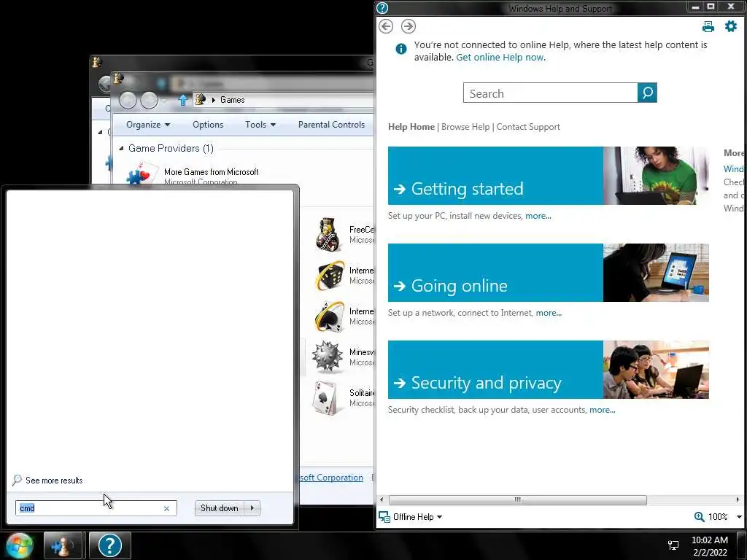Select Solitaire cards icon

326,398
